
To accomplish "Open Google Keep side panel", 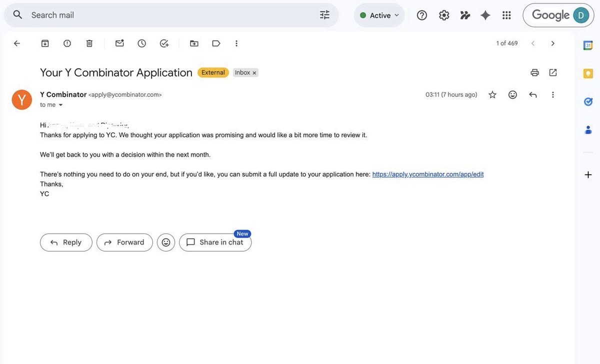I will pos(588,73).
